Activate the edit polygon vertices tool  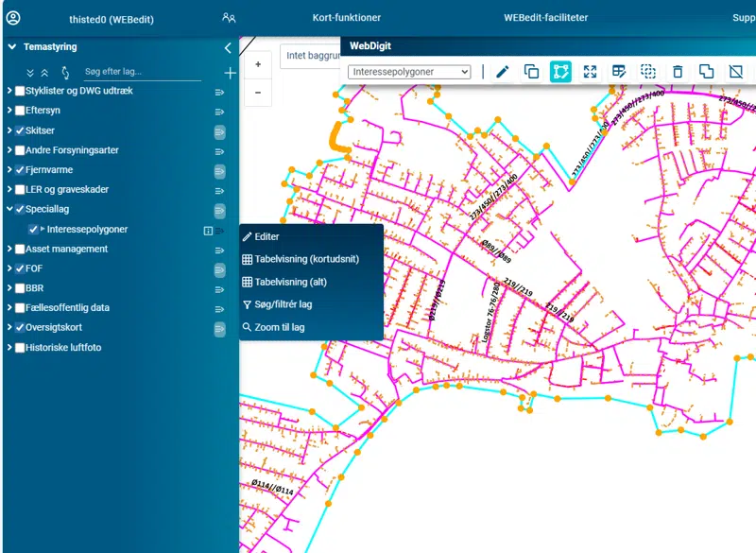pyautogui.click(x=560, y=72)
